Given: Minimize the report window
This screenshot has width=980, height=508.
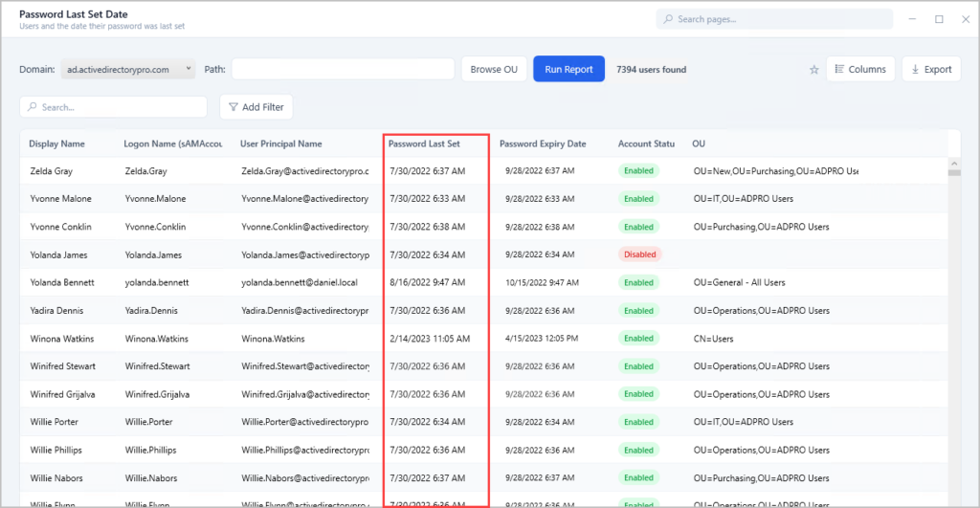Looking at the screenshot, I should pyautogui.click(x=912, y=19).
